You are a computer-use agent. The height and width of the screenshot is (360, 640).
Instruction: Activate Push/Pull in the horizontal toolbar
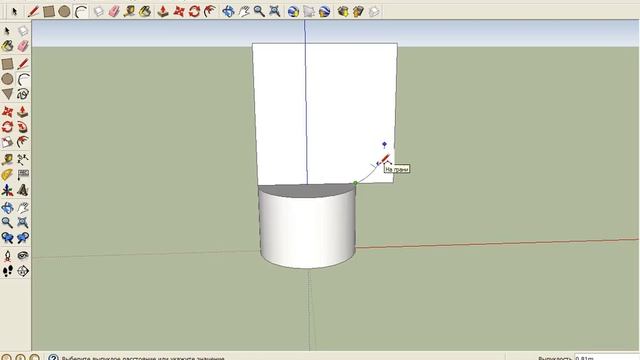click(163, 11)
